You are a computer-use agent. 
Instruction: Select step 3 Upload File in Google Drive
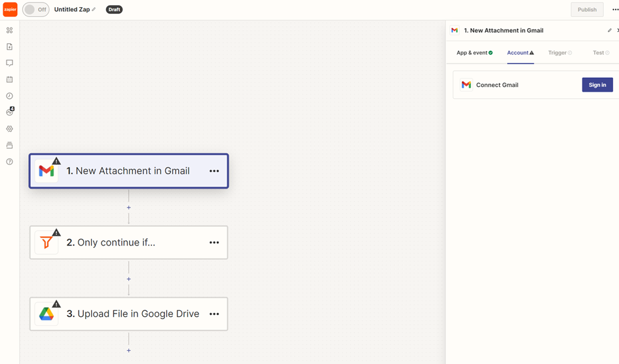128,314
